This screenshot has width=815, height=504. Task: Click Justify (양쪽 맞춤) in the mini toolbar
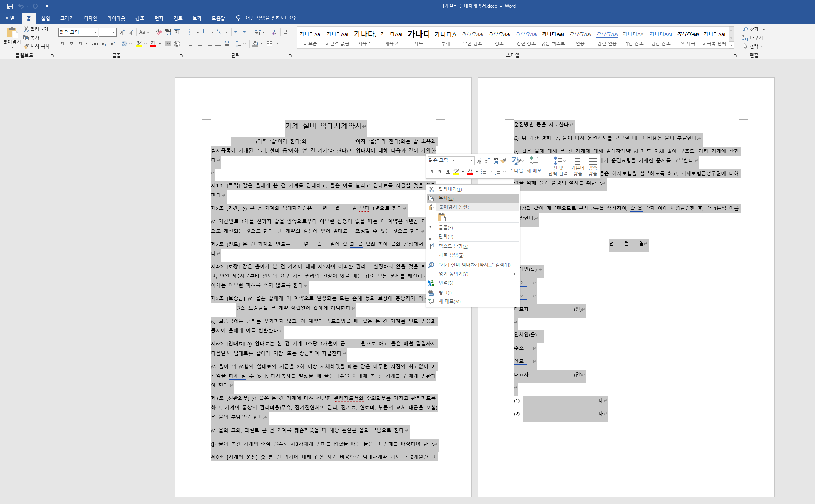(593, 166)
